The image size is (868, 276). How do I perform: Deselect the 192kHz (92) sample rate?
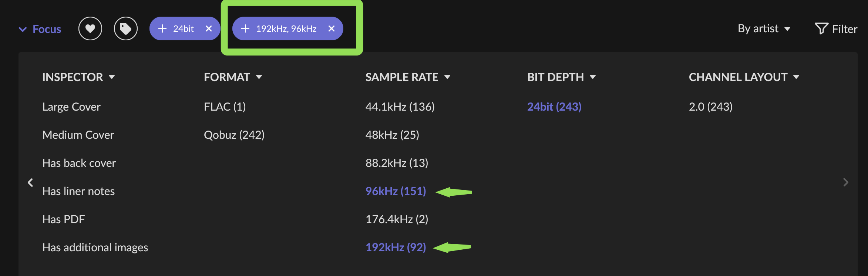pos(396,247)
